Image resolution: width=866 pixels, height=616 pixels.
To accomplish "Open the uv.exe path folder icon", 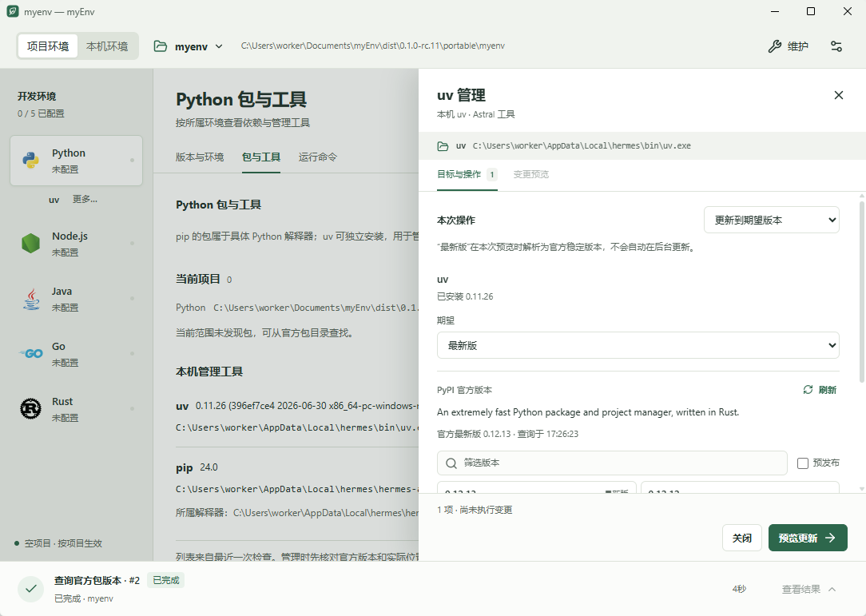I will [x=443, y=146].
